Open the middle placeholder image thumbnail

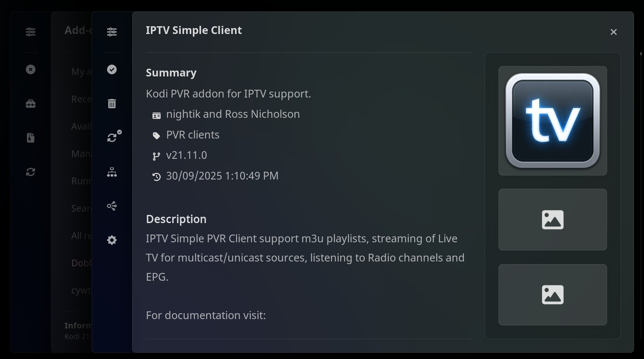[x=552, y=220]
